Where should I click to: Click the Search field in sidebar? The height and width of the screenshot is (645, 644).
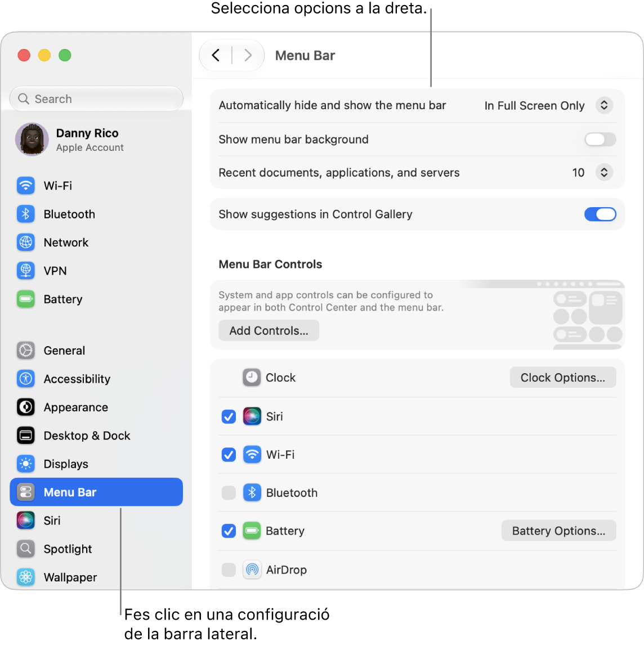click(x=96, y=98)
